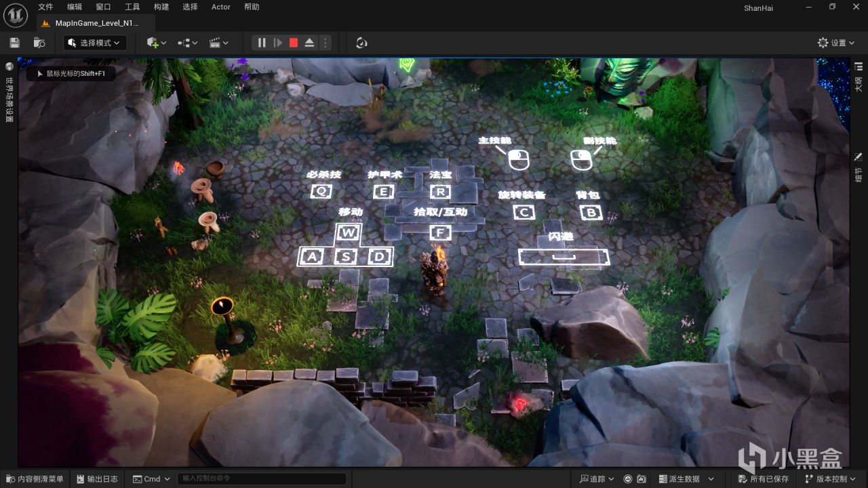Screen dimensions: 868x488
Task: Open the 内容侧滑菜单 content drawer
Action: click(x=35, y=479)
